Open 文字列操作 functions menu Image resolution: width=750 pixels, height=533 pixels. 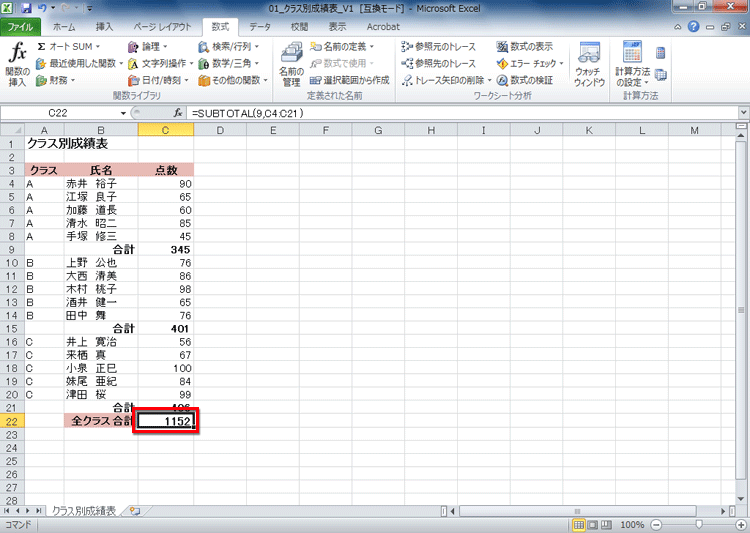click(161, 63)
